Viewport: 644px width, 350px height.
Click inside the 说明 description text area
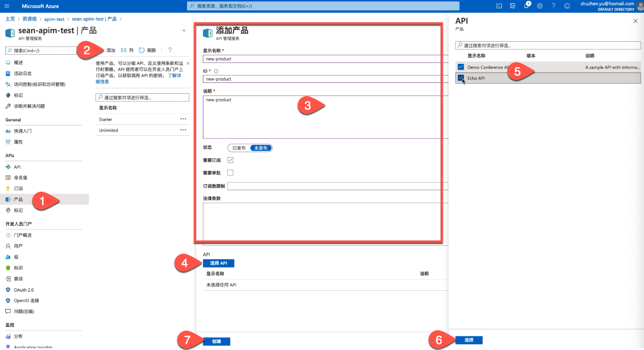tap(326, 117)
